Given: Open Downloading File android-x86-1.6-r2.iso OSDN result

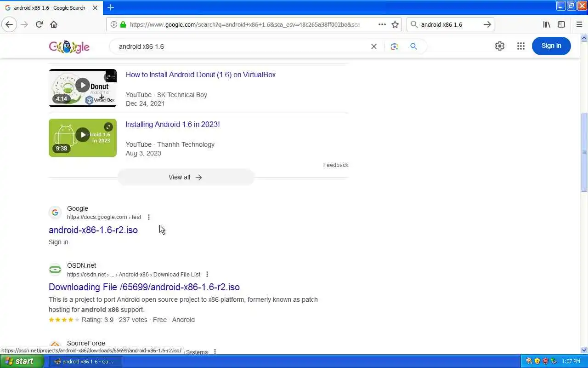Looking at the screenshot, I should click(144, 287).
